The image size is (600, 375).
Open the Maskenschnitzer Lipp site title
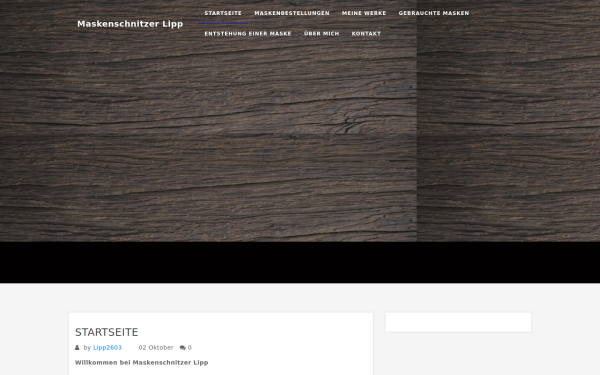pyautogui.click(x=130, y=24)
